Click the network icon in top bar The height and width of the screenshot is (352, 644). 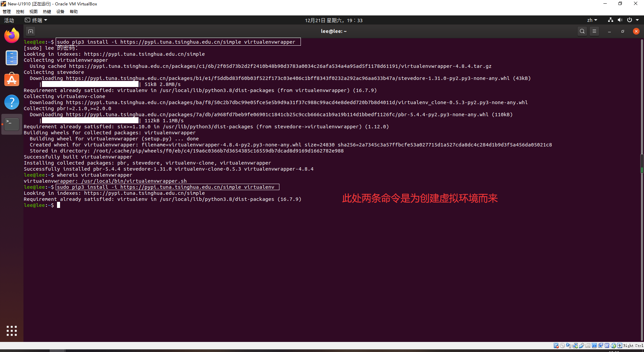click(610, 20)
